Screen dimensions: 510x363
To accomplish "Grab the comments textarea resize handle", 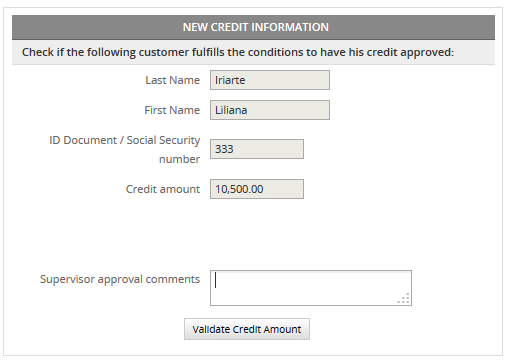I will pos(404,298).
